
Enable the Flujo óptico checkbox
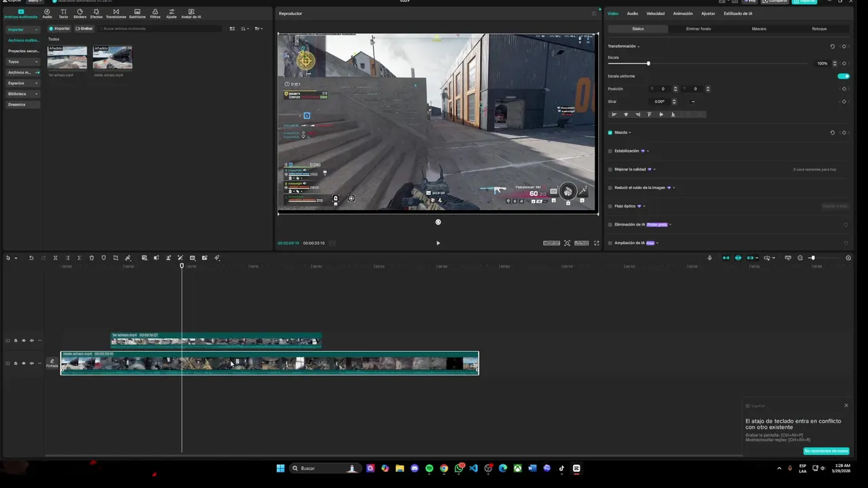(610, 206)
